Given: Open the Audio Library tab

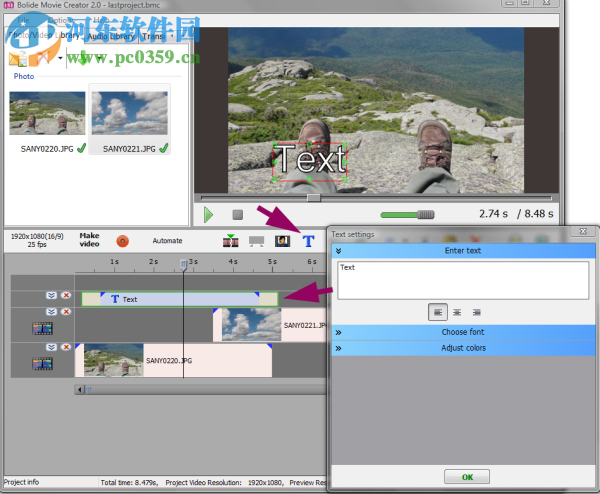Looking at the screenshot, I should tap(111, 36).
